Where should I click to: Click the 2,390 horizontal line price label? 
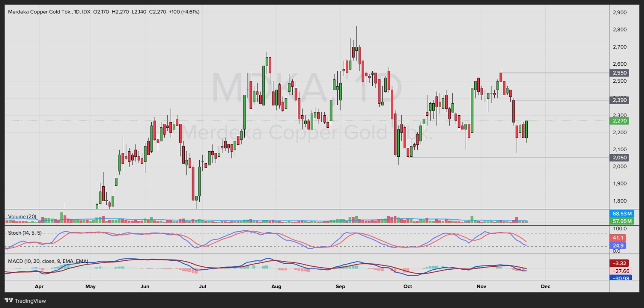620,100
